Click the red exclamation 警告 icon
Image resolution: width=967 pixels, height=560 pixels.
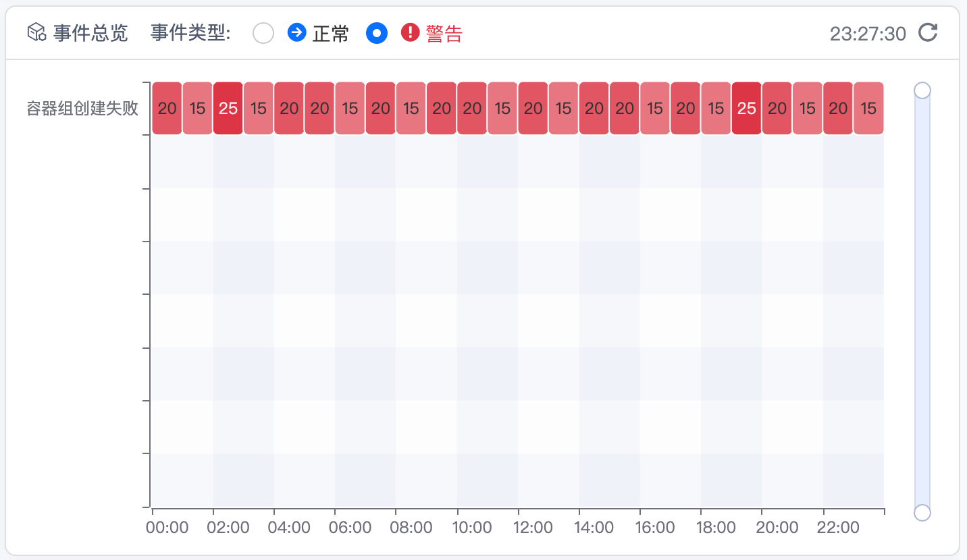coord(411,32)
